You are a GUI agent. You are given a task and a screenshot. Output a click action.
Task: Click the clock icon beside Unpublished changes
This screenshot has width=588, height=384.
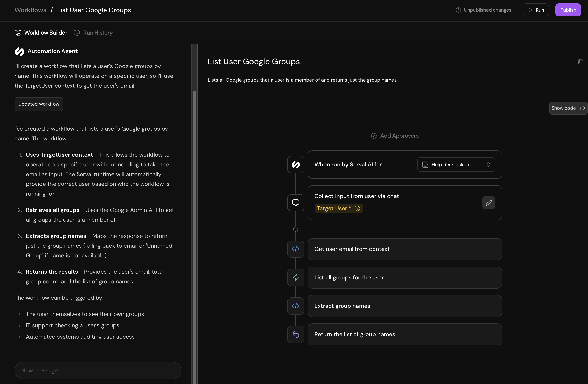pos(458,10)
